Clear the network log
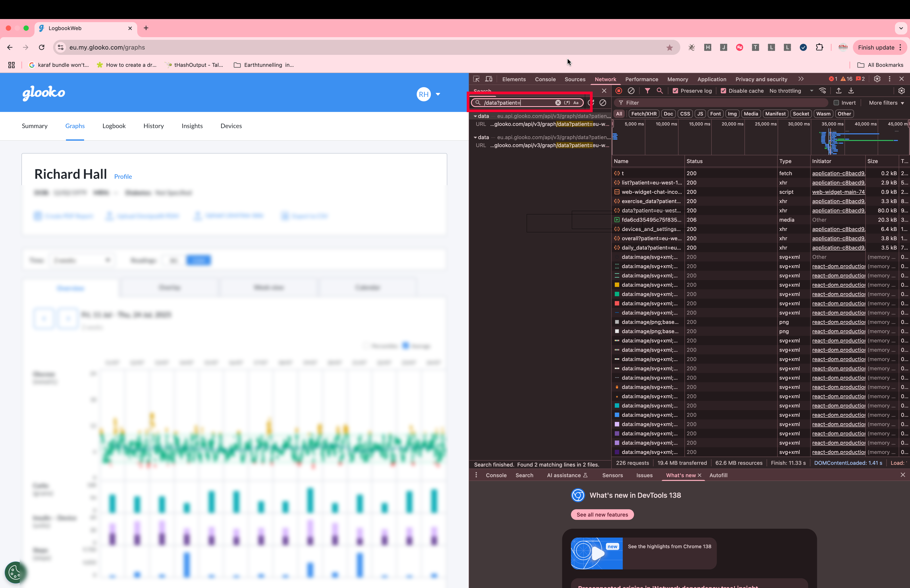Viewport: 910px width, 588px height. point(631,91)
